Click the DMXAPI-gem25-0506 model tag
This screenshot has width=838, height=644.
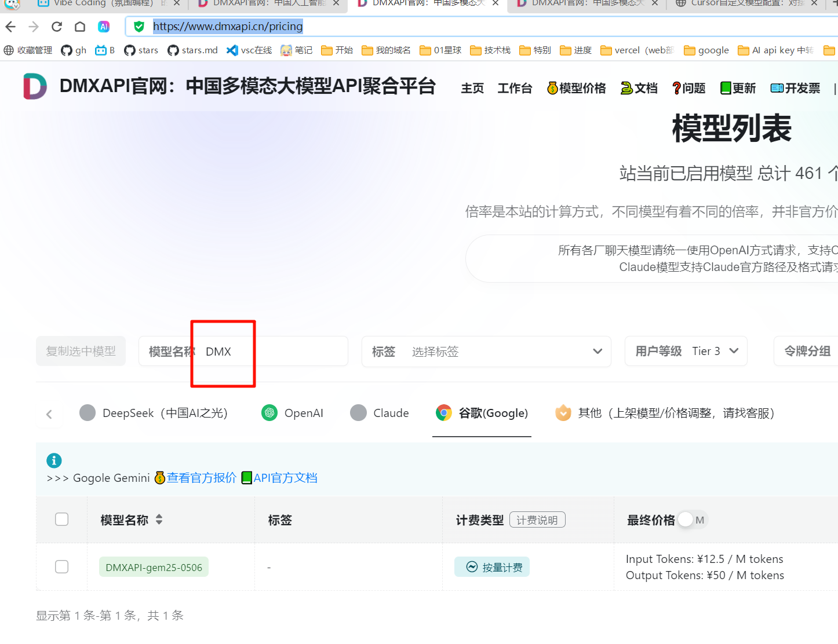point(154,567)
